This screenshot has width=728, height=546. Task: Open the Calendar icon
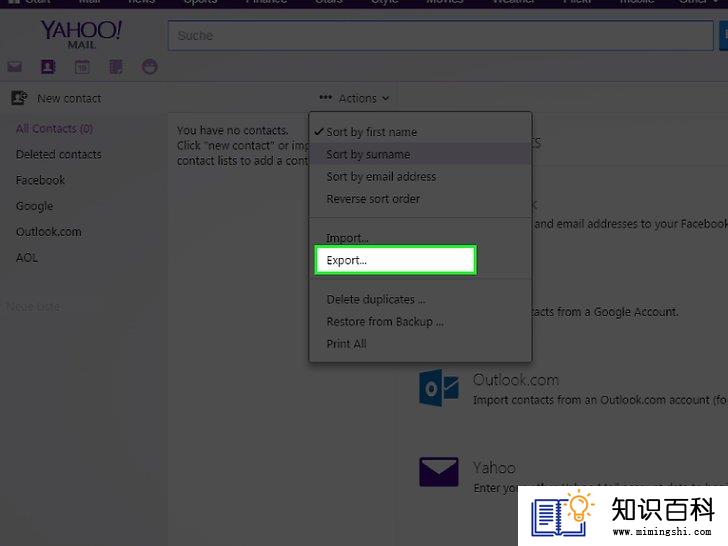pyautogui.click(x=82, y=67)
